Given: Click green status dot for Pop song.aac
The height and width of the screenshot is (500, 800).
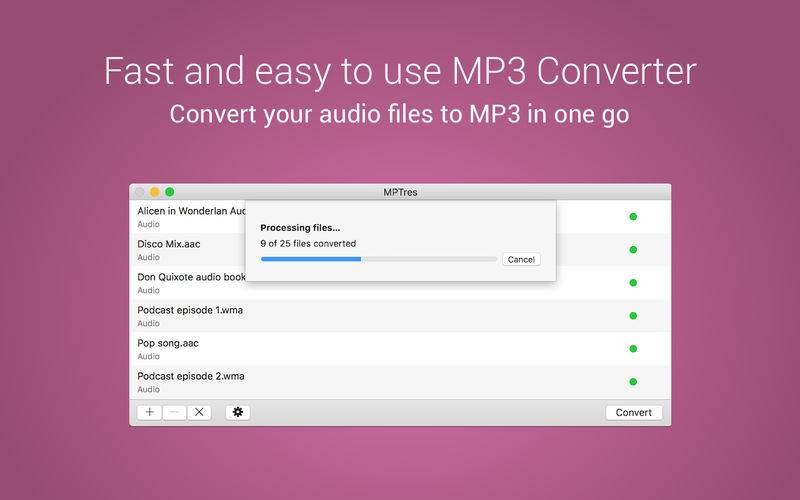Looking at the screenshot, I should coord(633,348).
